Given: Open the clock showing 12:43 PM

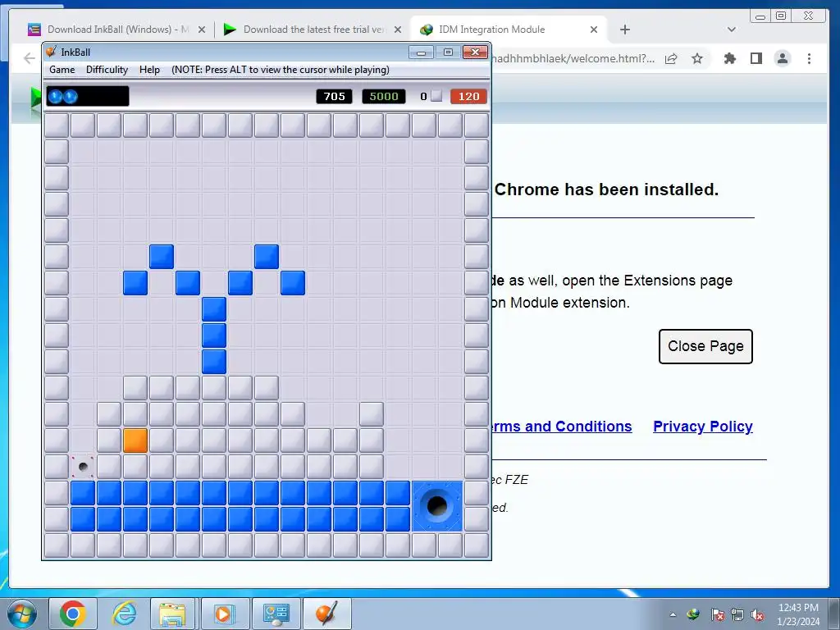Looking at the screenshot, I should click(x=798, y=614).
